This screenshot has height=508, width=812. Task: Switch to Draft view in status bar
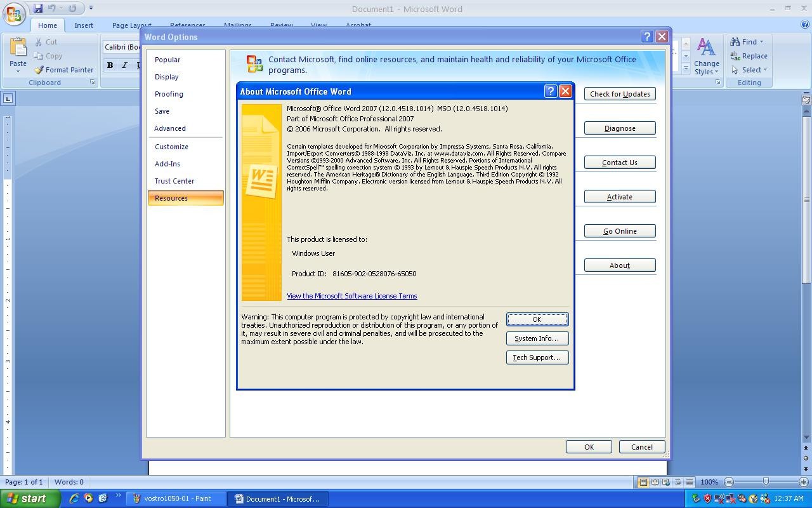689,482
